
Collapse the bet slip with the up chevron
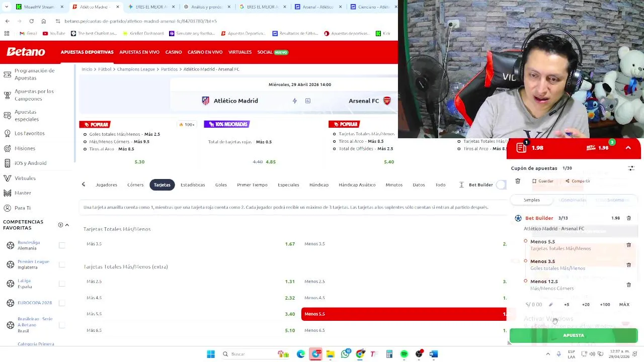point(628,148)
